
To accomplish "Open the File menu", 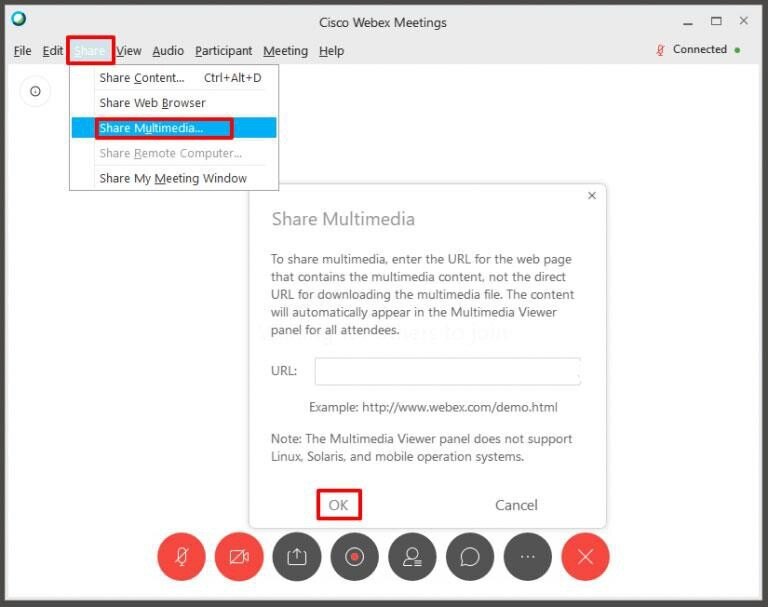I will 23,51.
